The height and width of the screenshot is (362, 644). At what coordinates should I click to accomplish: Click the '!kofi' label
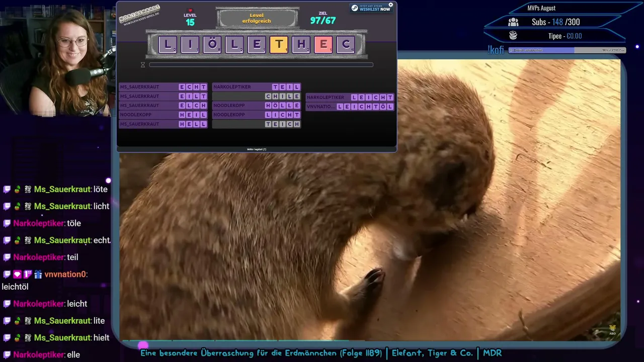tap(496, 50)
